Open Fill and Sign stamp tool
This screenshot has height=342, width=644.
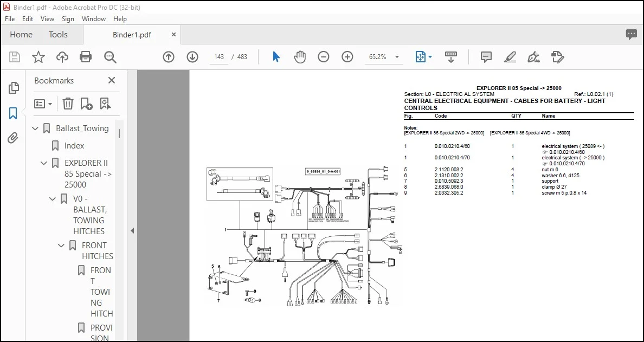[x=558, y=57]
